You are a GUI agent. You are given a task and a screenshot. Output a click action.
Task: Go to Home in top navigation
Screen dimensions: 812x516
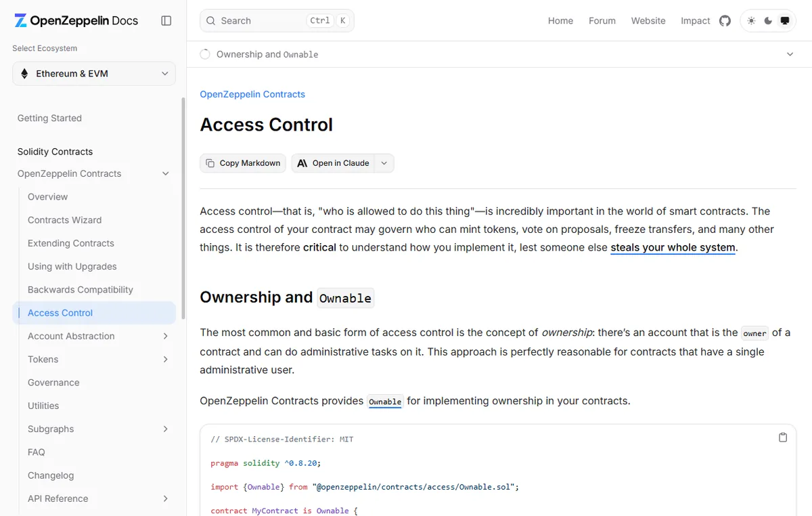560,21
